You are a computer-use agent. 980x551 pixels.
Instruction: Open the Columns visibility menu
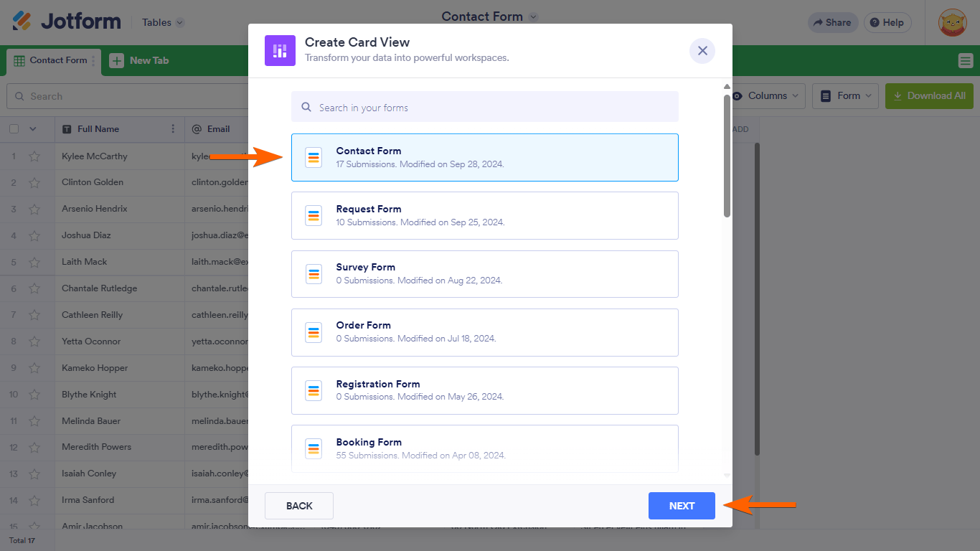click(x=765, y=95)
